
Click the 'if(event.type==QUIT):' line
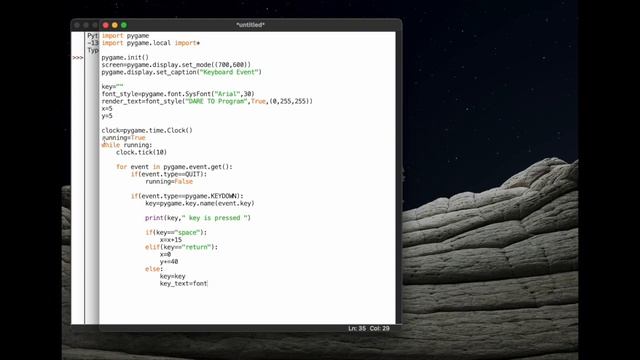(169, 174)
